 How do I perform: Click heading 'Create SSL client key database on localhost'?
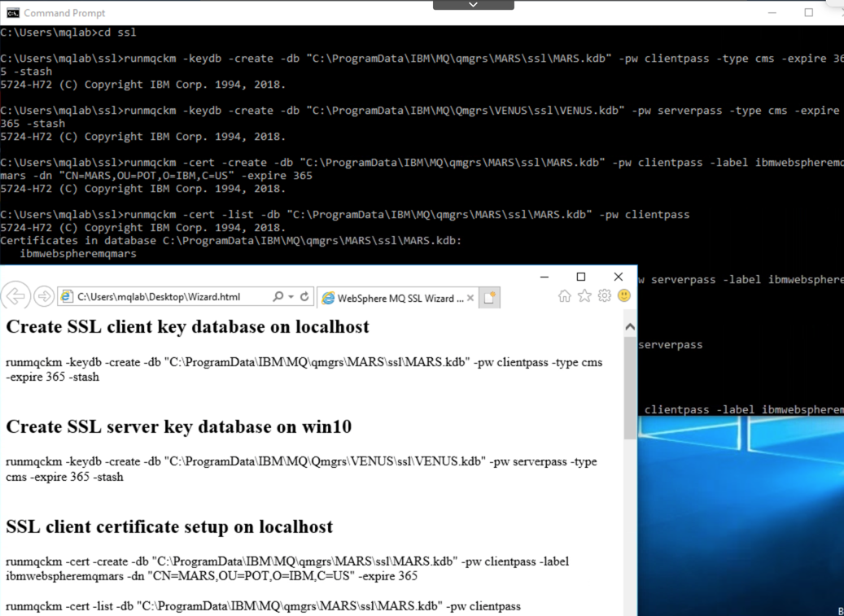tap(187, 326)
